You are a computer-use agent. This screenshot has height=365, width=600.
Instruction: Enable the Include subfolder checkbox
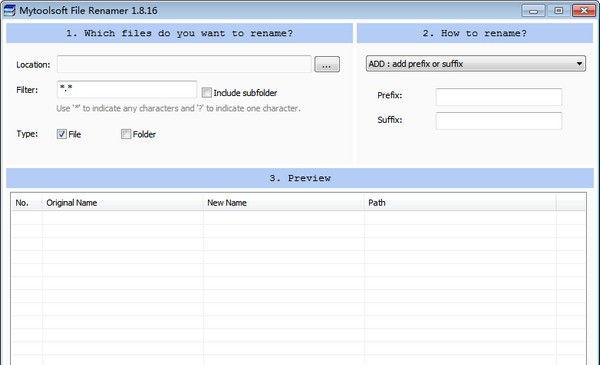[x=207, y=93]
